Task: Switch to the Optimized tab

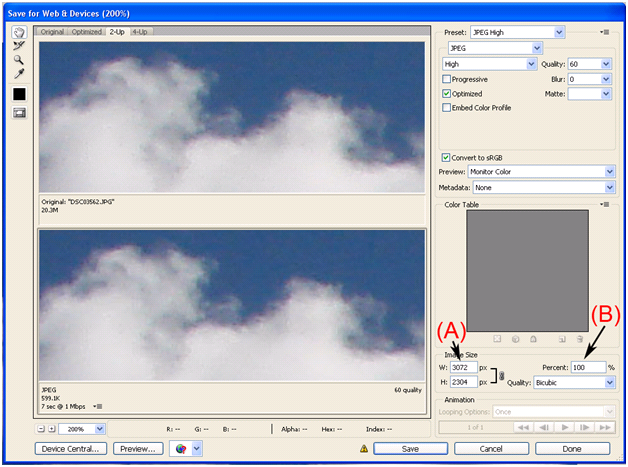Action: tap(87, 32)
